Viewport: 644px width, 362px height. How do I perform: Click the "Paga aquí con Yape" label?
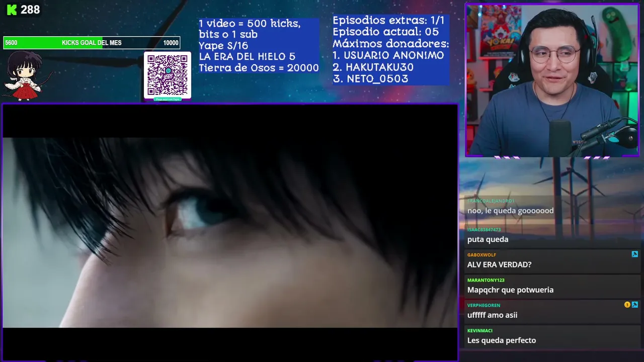click(x=168, y=99)
